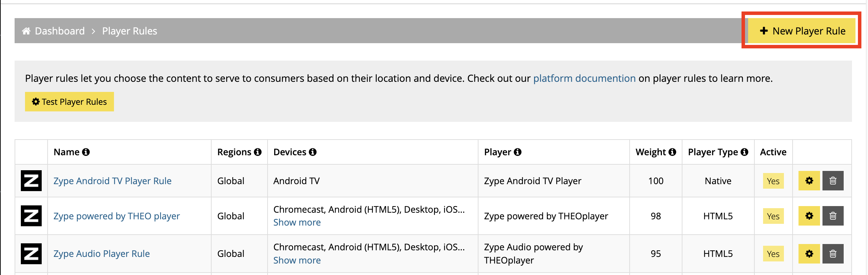Viewport: 868px width, 275px height.
Task: Click Native player type cell
Action: [x=718, y=181]
